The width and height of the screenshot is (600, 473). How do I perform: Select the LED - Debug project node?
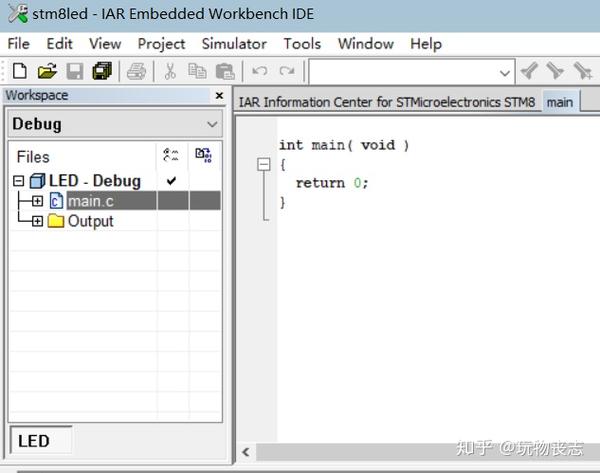pos(95,181)
